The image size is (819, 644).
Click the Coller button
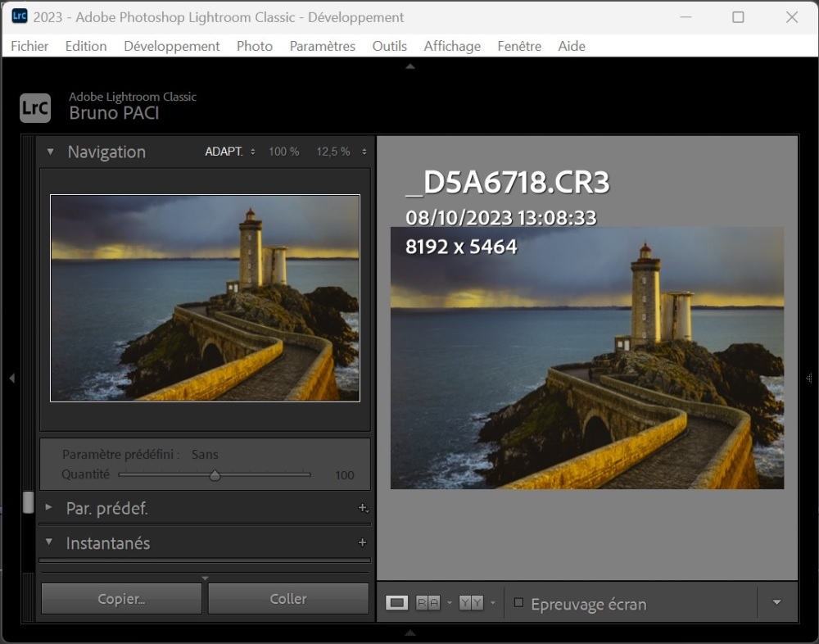pyautogui.click(x=288, y=599)
